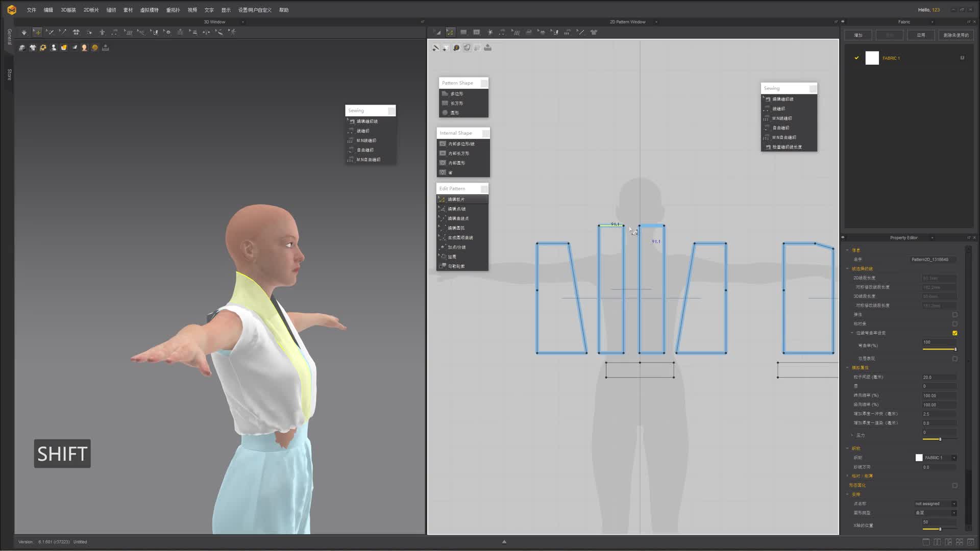Choose 内部圆形 internal circle tool
The width and height of the screenshot is (980, 551).
(x=456, y=163)
